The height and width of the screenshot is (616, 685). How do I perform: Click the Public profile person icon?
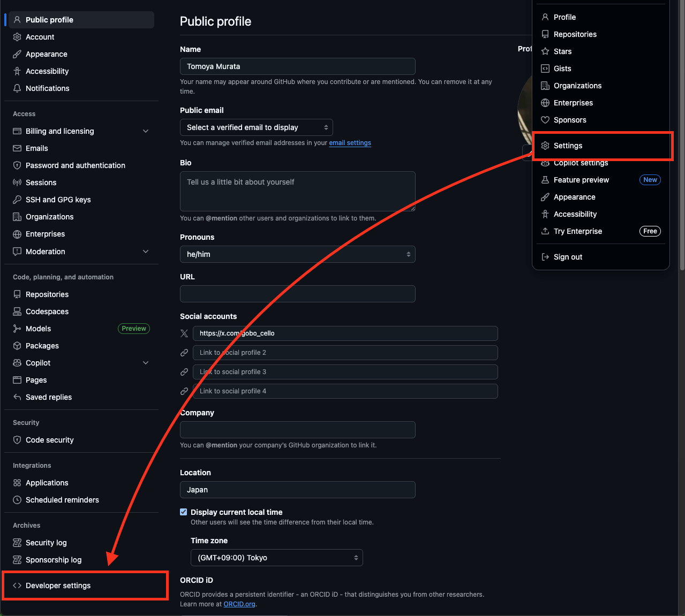[x=17, y=20]
